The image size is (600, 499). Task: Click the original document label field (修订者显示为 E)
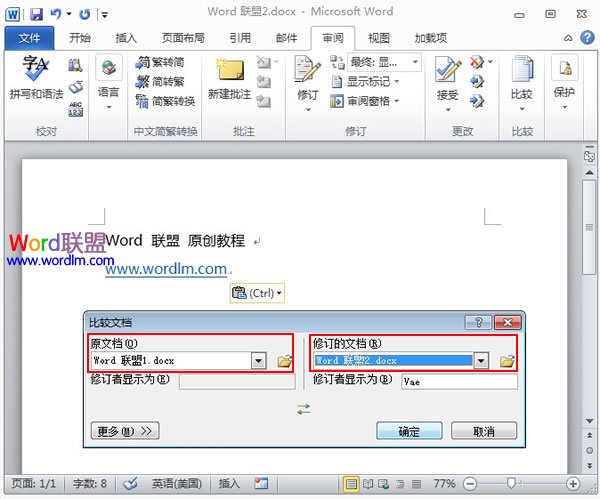(237, 382)
